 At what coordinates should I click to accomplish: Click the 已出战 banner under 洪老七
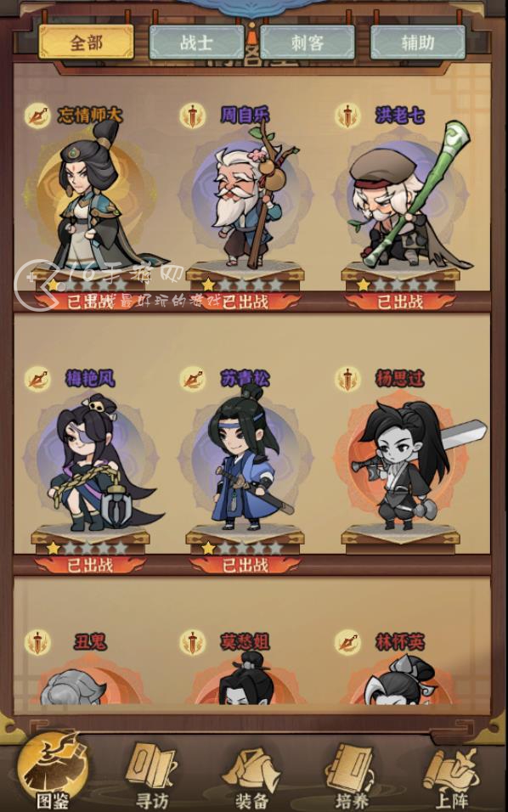(x=400, y=302)
